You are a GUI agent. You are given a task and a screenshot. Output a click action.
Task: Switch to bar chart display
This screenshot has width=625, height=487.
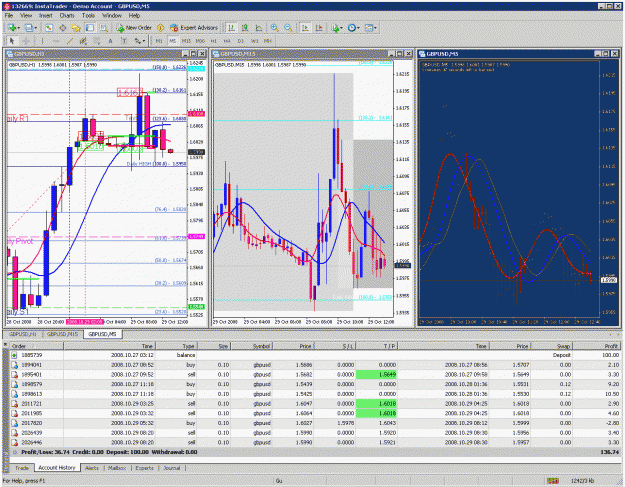[x=231, y=28]
